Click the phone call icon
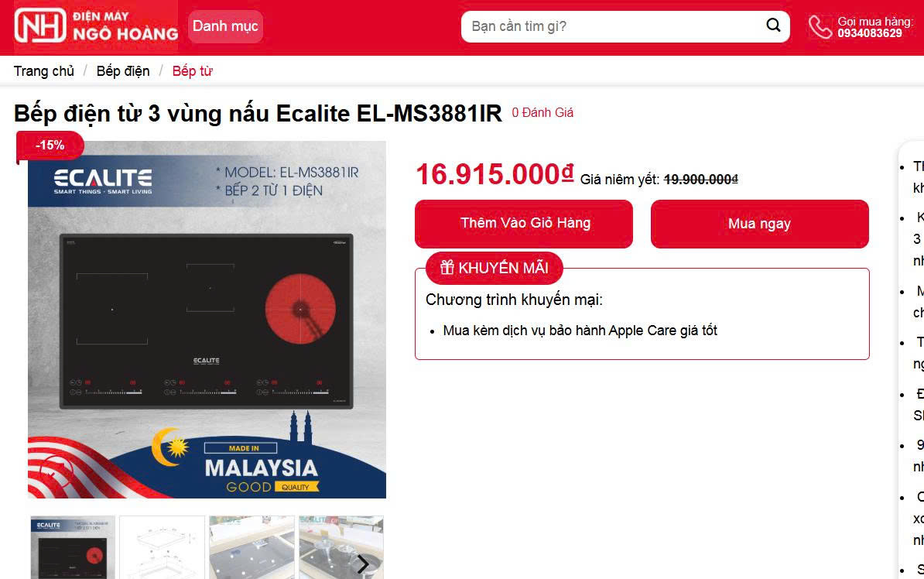Screen dimensions: 924x579 pyautogui.click(x=820, y=26)
